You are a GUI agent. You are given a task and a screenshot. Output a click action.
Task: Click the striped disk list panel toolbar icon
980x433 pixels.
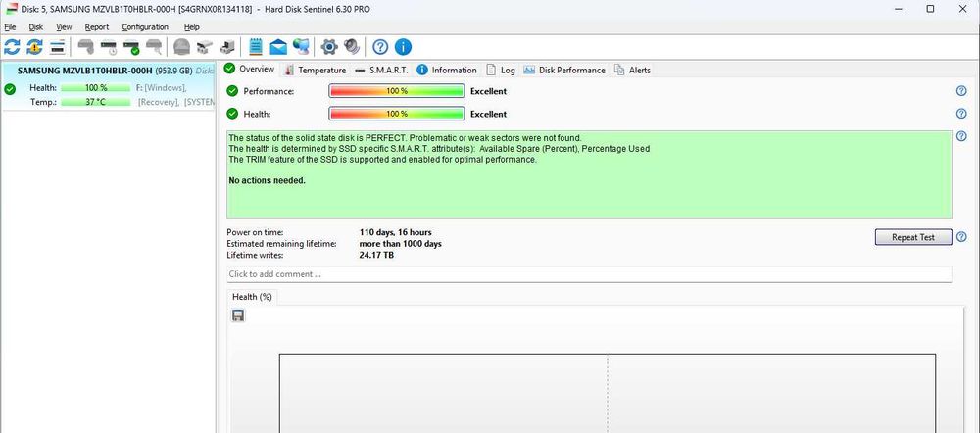pyautogui.click(x=58, y=47)
